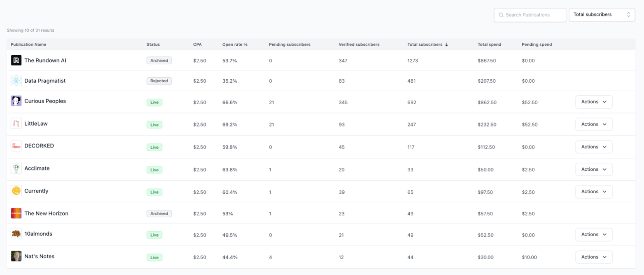Viewport: 644px width, 275px height.
Task: Open Actions dropdown for LittleLaw
Action: (x=594, y=124)
